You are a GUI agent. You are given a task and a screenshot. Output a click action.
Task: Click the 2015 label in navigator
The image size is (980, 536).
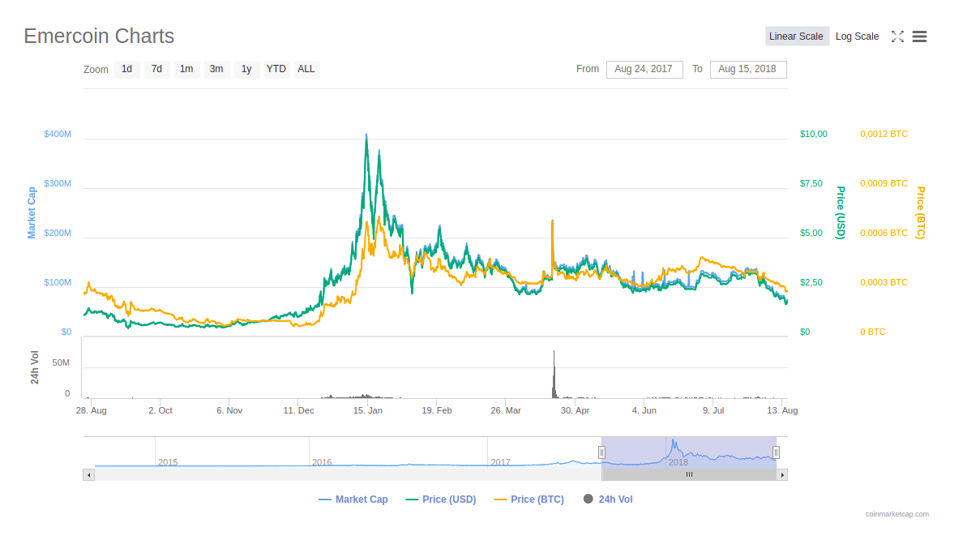(x=168, y=462)
